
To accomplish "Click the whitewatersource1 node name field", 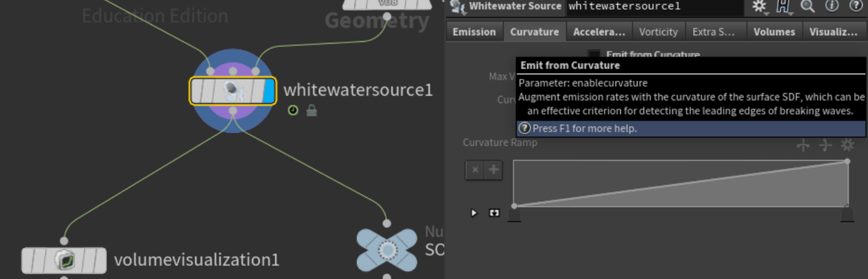I will [x=655, y=7].
